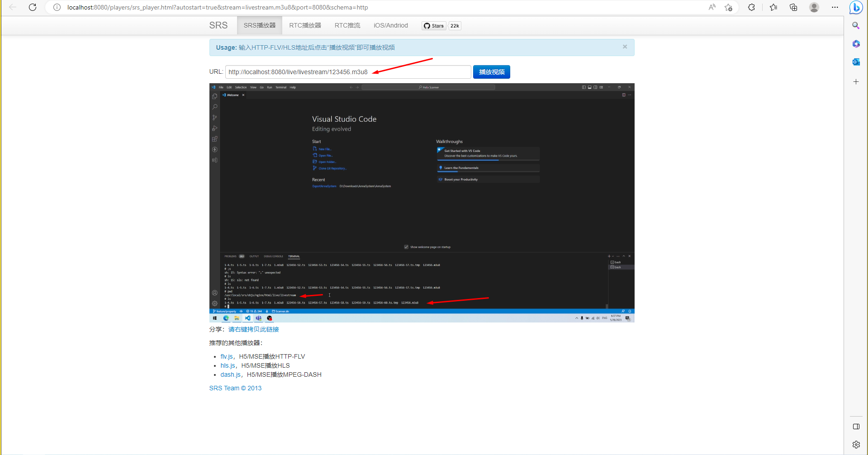Select Explorer icon in streamed VS Code
Image resolution: width=868 pixels, height=455 pixels.
point(215,96)
